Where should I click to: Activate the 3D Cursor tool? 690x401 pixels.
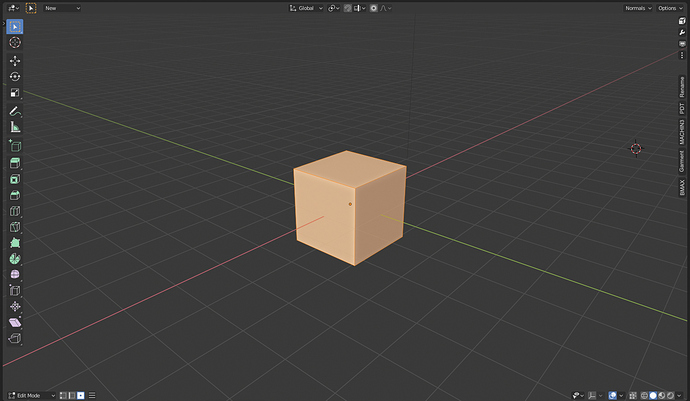click(15, 42)
